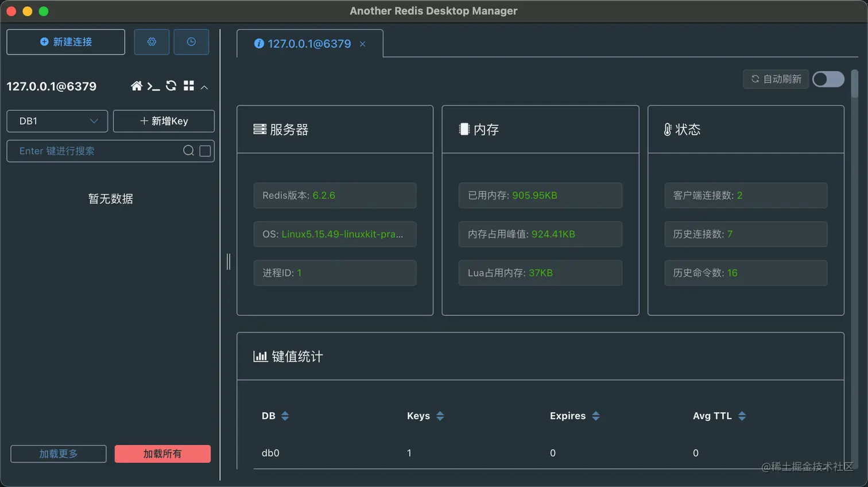Collapse the 127.0.0.1@6379 connection chevron
Viewport: 868px width, 487px height.
click(204, 87)
